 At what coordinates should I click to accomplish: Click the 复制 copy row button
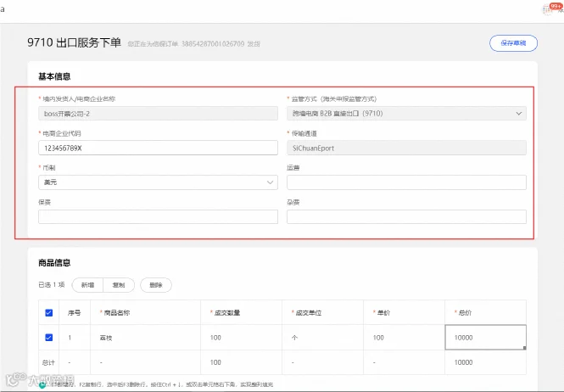pos(119,285)
